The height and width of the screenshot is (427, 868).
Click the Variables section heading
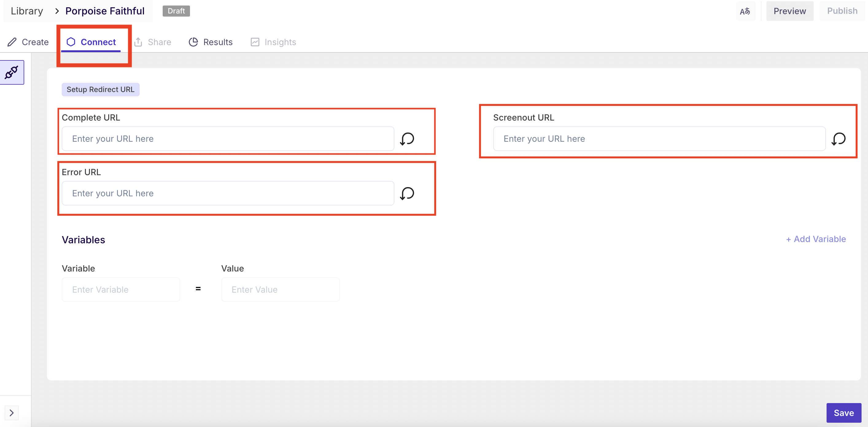83,240
